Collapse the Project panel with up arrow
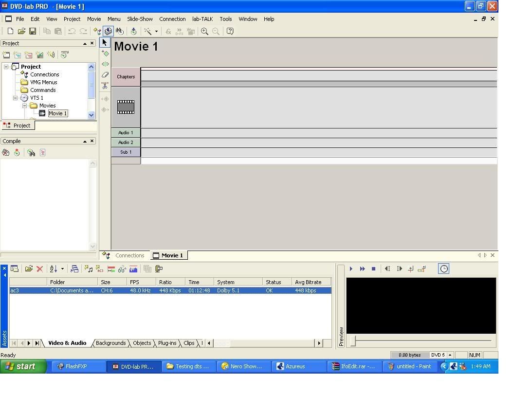Image resolution: width=532 pixels, height=413 pixels. 85,43
